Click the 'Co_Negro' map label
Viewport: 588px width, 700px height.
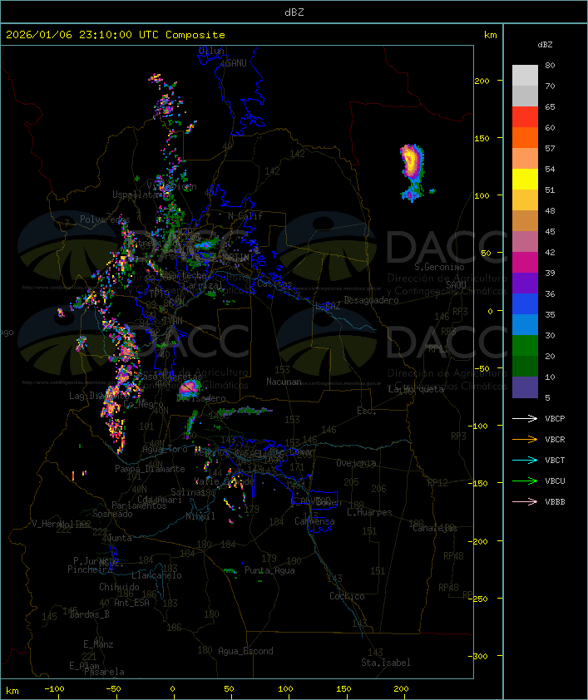pyautogui.click(x=143, y=404)
